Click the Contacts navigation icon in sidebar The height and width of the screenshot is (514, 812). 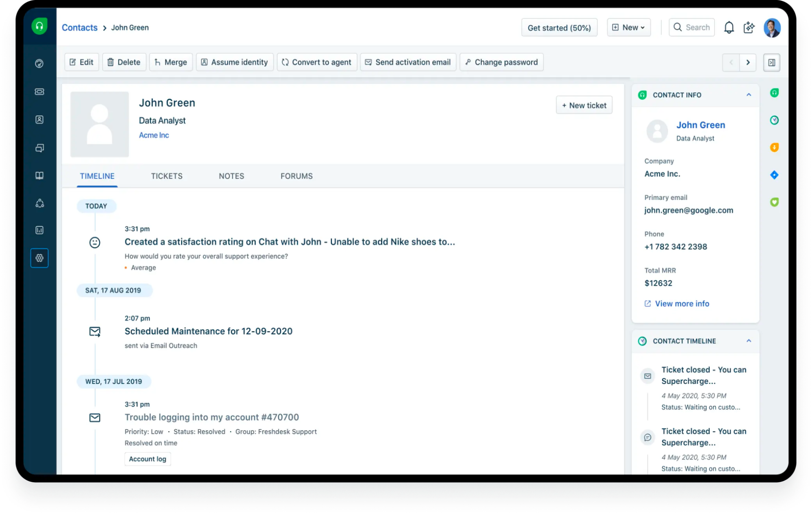40,119
